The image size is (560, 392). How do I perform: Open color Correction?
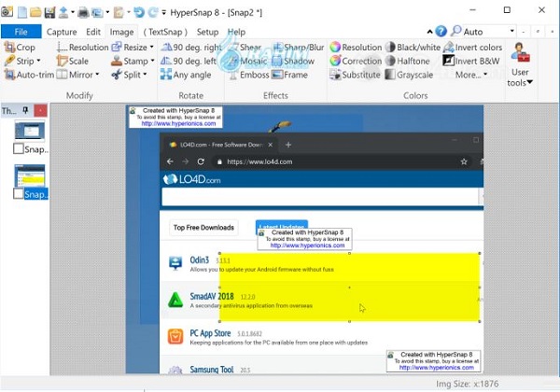[x=356, y=61]
